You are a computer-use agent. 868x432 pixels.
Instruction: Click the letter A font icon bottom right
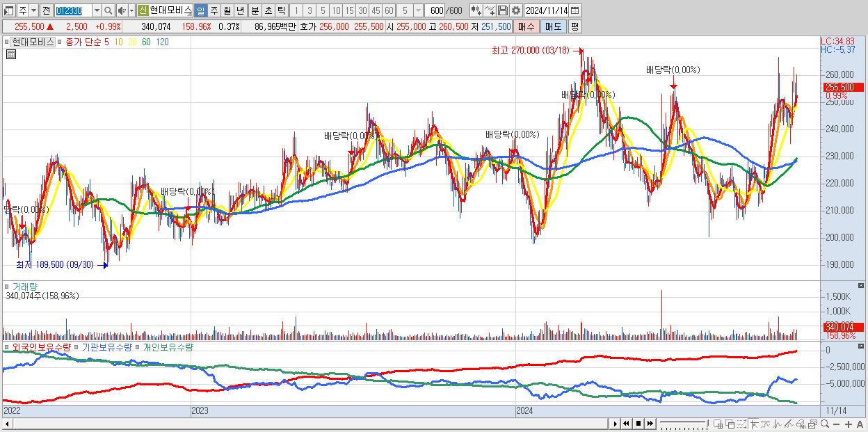click(860, 424)
